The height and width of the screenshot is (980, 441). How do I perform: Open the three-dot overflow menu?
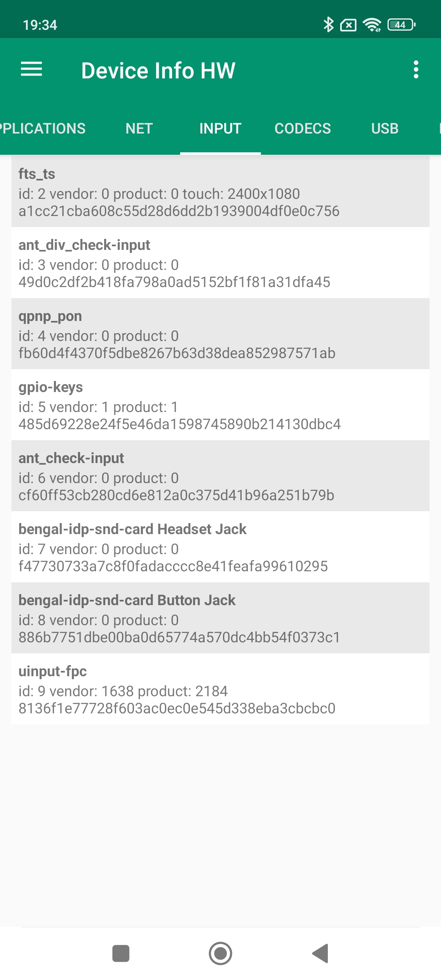(416, 70)
